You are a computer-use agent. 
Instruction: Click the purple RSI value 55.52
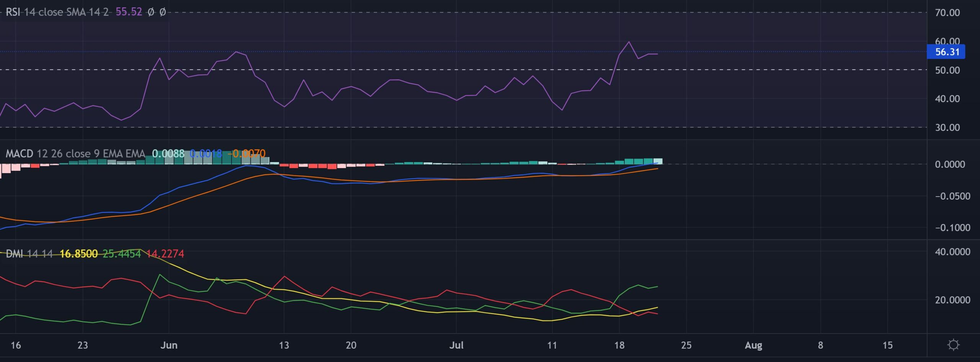coord(128,12)
